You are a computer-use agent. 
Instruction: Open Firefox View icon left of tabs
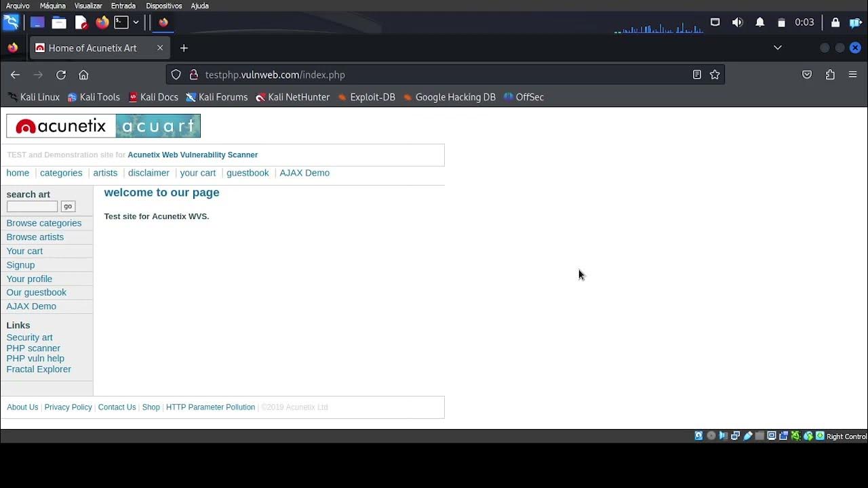coord(12,48)
